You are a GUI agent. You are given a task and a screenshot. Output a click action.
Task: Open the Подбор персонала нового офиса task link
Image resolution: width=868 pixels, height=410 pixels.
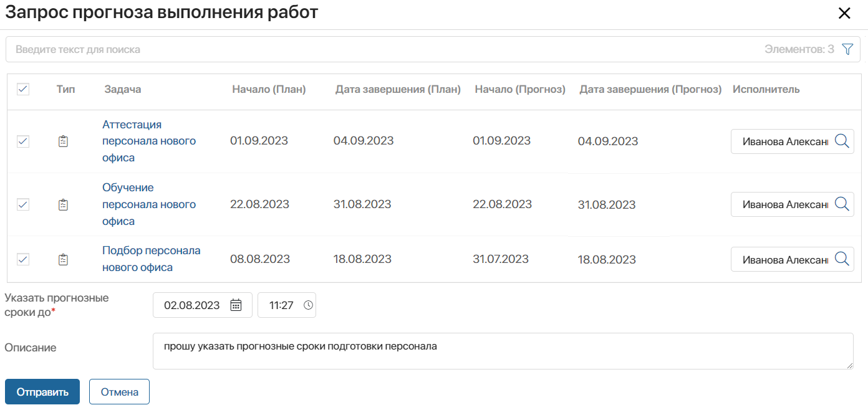coord(152,259)
